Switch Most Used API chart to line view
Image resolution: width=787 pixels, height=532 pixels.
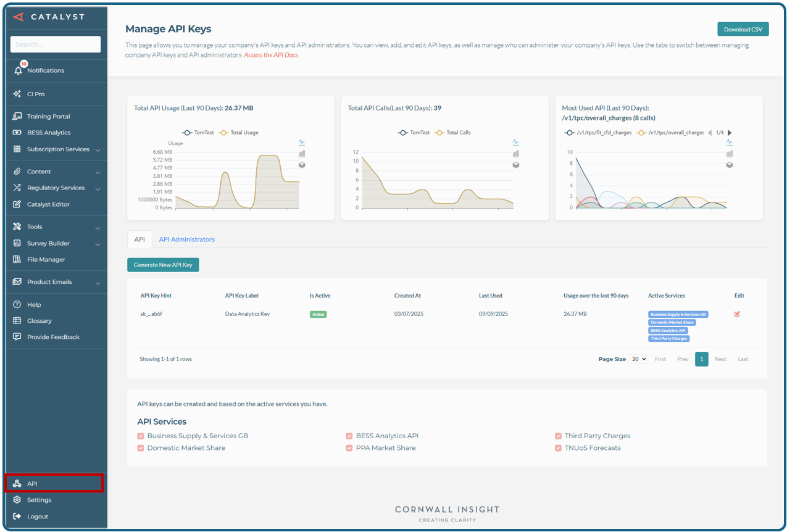tap(730, 142)
